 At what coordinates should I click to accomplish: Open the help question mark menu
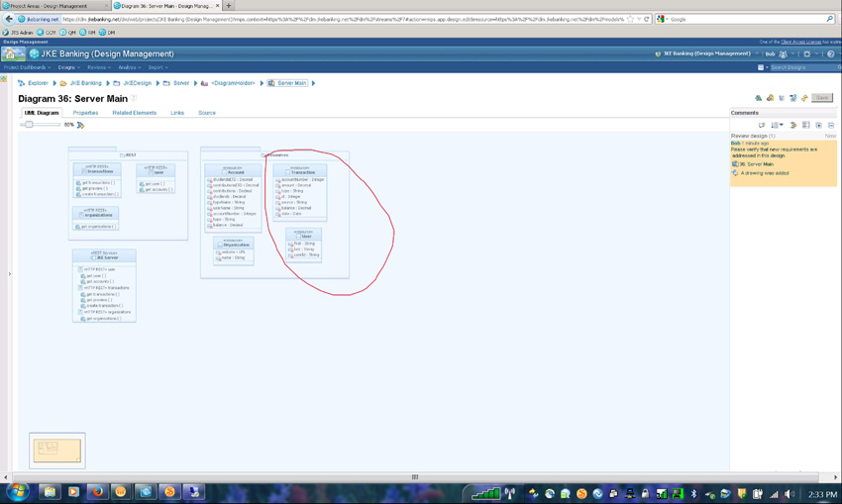831,53
